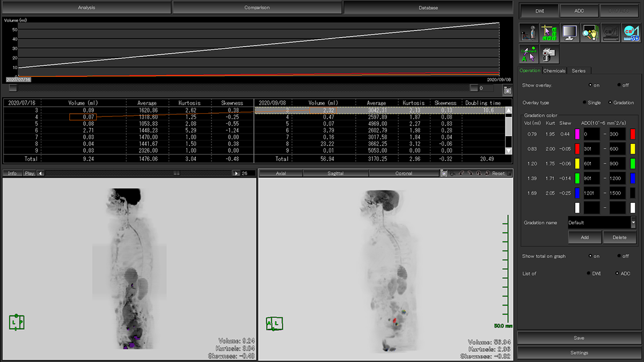Select the DWI mode button
Screen dimensions: 644x362
(539, 11)
